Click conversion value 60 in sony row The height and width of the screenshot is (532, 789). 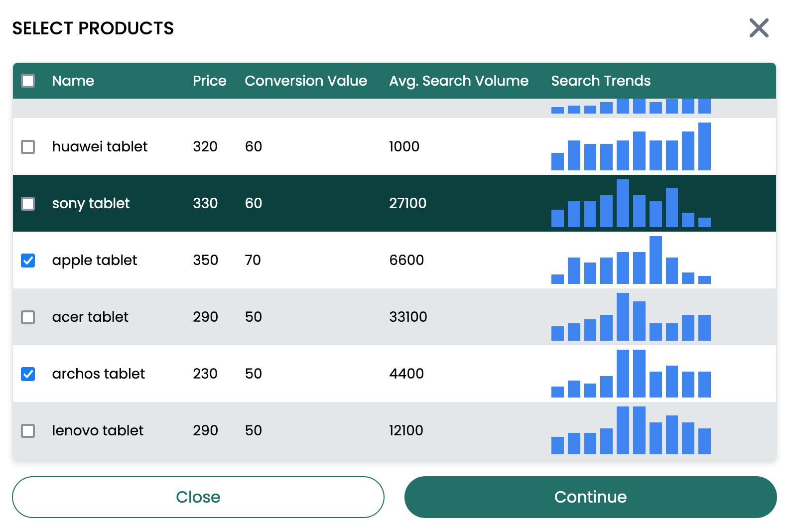point(253,203)
